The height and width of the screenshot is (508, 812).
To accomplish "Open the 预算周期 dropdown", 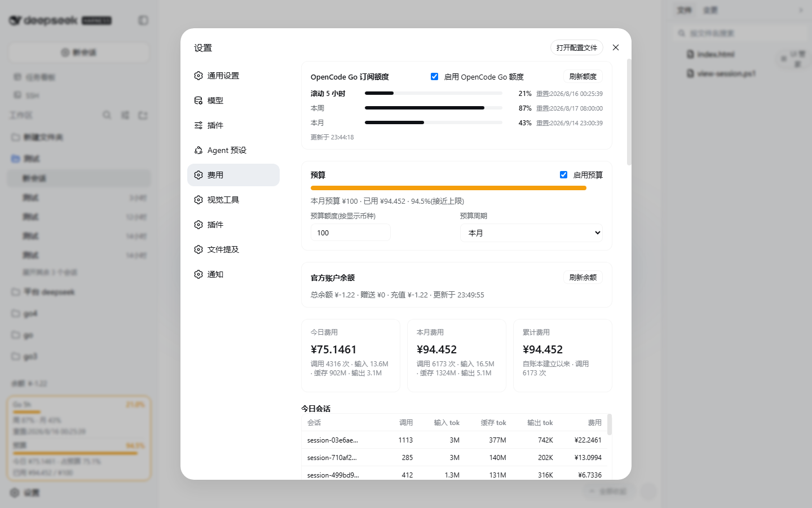I will pyautogui.click(x=532, y=233).
